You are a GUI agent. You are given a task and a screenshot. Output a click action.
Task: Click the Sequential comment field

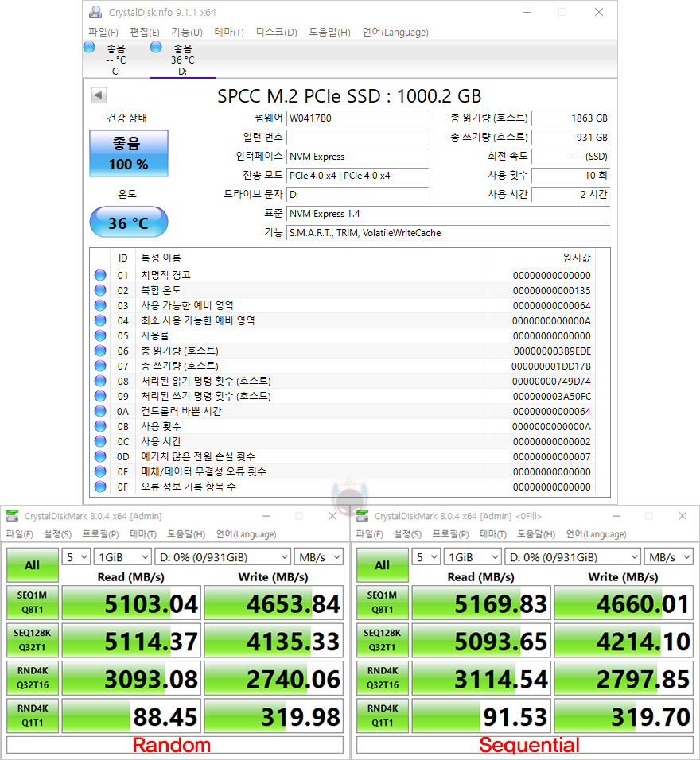coord(524,745)
